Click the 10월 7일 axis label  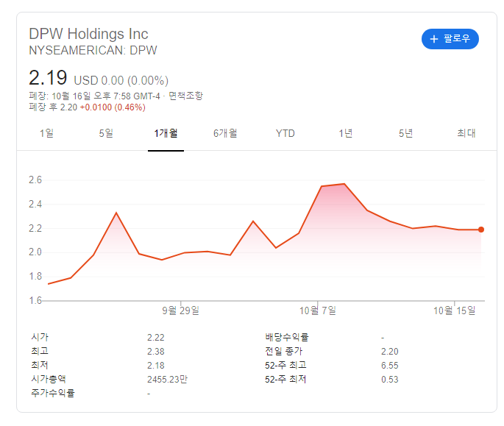318,310
